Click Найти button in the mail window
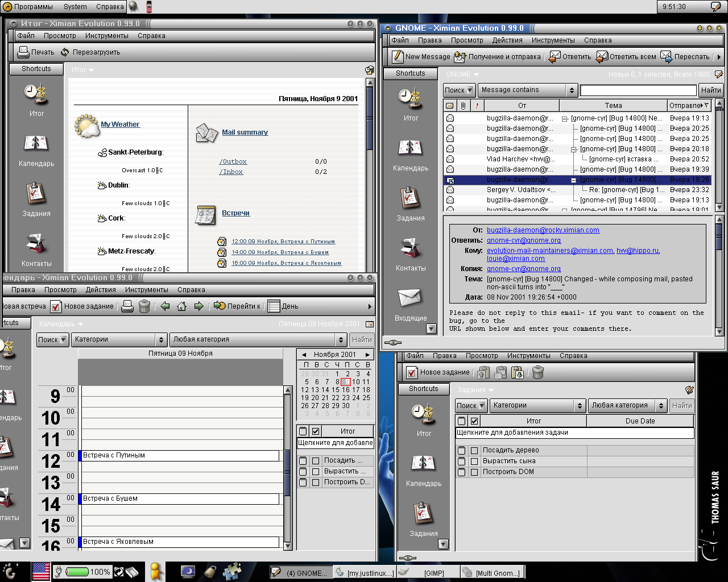728x582 pixels. [x=710, y=90]
